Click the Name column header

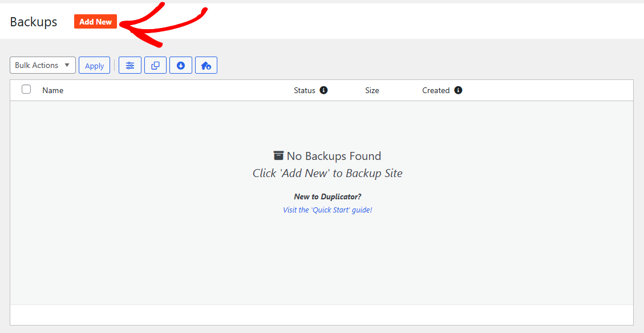[x=52, y=90]
